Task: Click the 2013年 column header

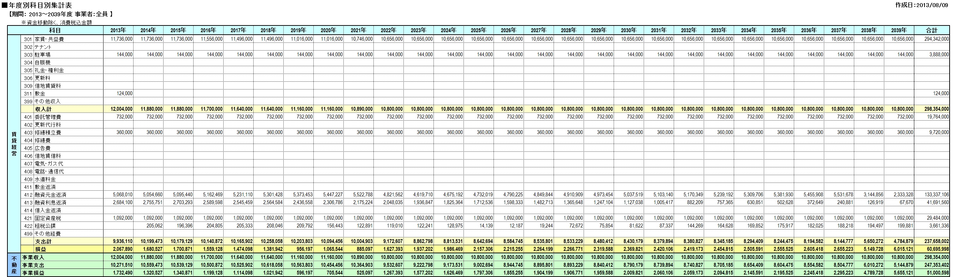Action: [118, 30]
